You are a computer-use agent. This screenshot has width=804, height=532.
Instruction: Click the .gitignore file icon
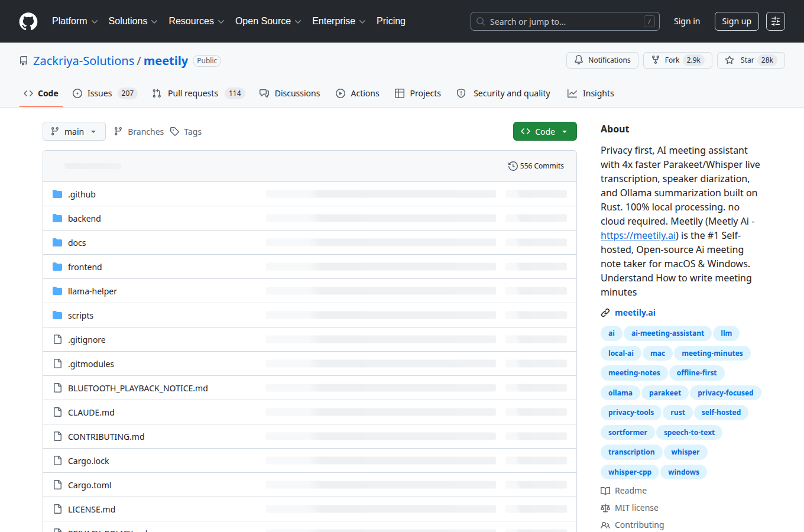pos(57,340)
